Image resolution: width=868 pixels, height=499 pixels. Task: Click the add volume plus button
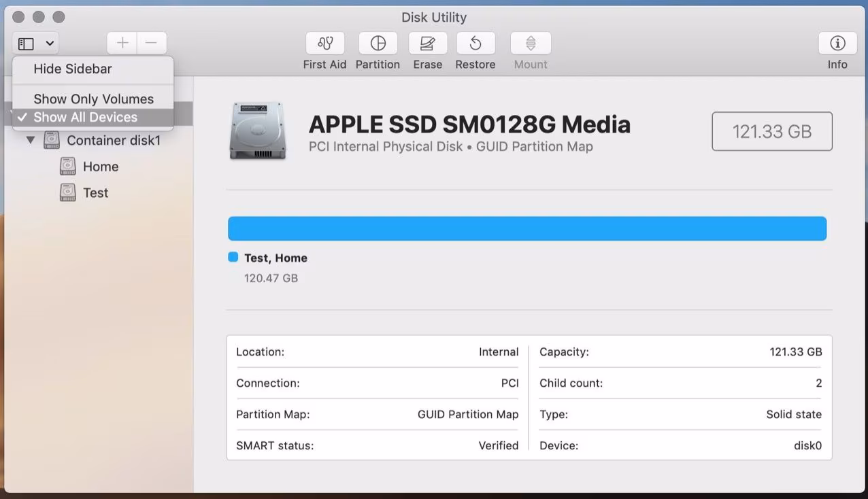122,43
